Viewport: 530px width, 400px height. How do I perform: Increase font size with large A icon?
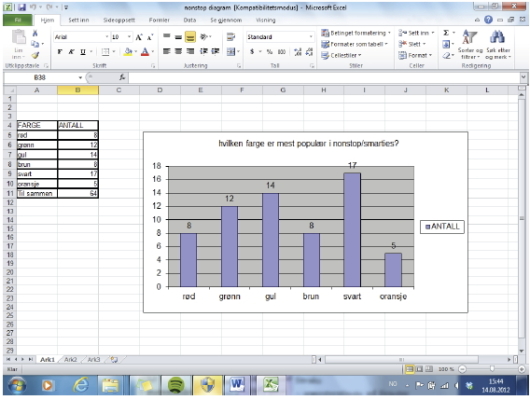coord(139,37)
